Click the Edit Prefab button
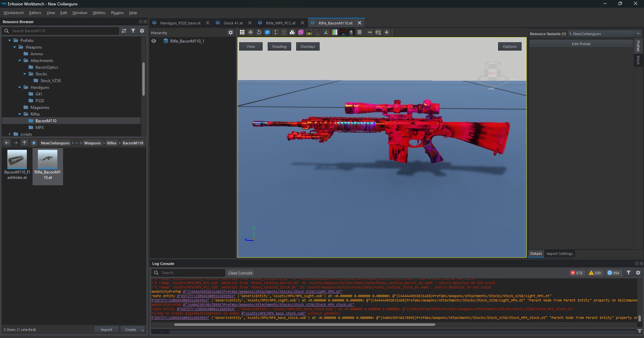 (581, 44)
